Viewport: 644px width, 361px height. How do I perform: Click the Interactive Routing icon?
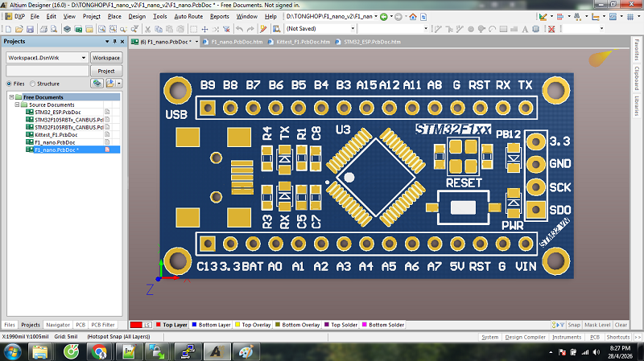(x=438, y=29)
